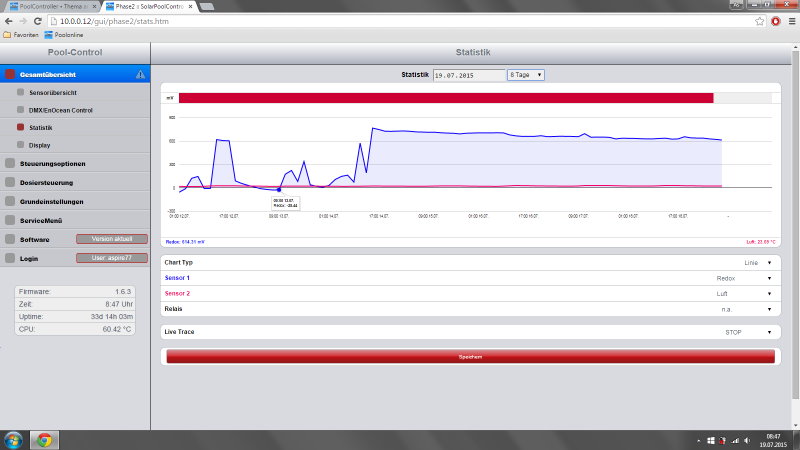Click the grey Sensorübersicht square icon
800x450 pixels.
(20, 92)
